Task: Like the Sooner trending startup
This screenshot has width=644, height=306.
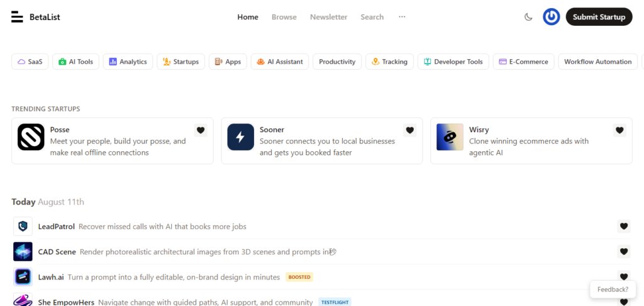Action: [x=410, y=130]
